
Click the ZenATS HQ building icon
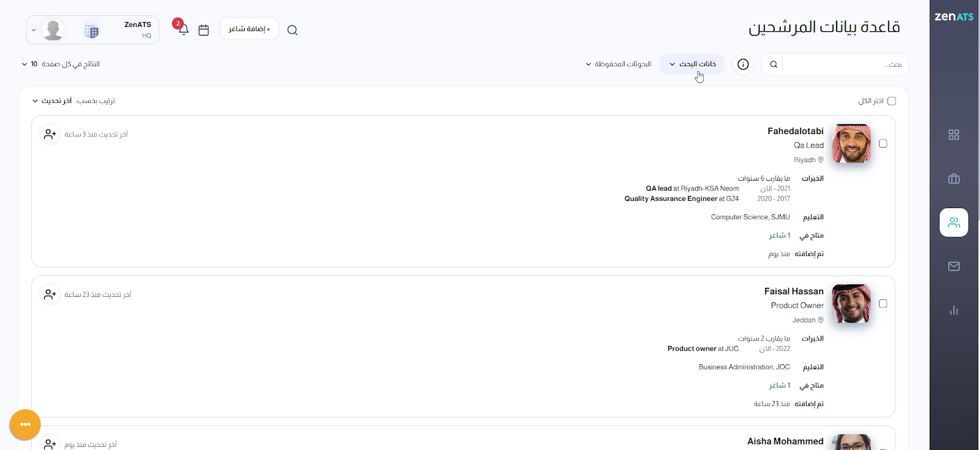point(92,31)
